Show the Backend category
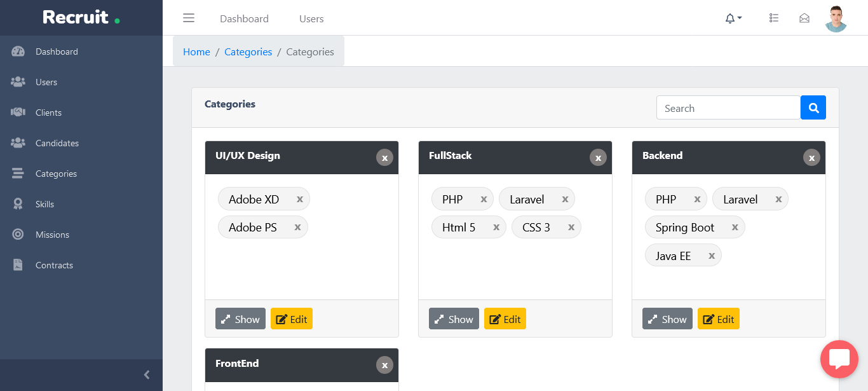This screenshot has width=868, height=391. pyautogui.click(x=667, y=319)
